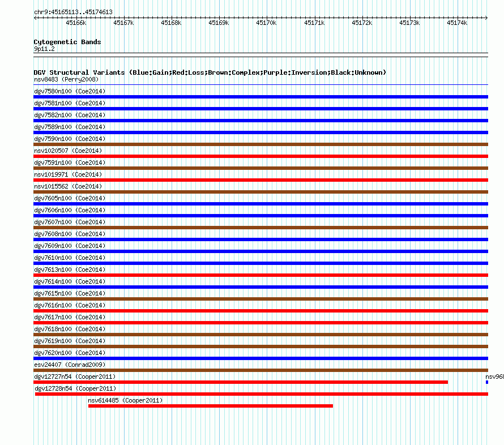Click the nsv1019971 (Coe2014) label
Viewport: 504px width, 445px height.
click(x=68, y=174)
